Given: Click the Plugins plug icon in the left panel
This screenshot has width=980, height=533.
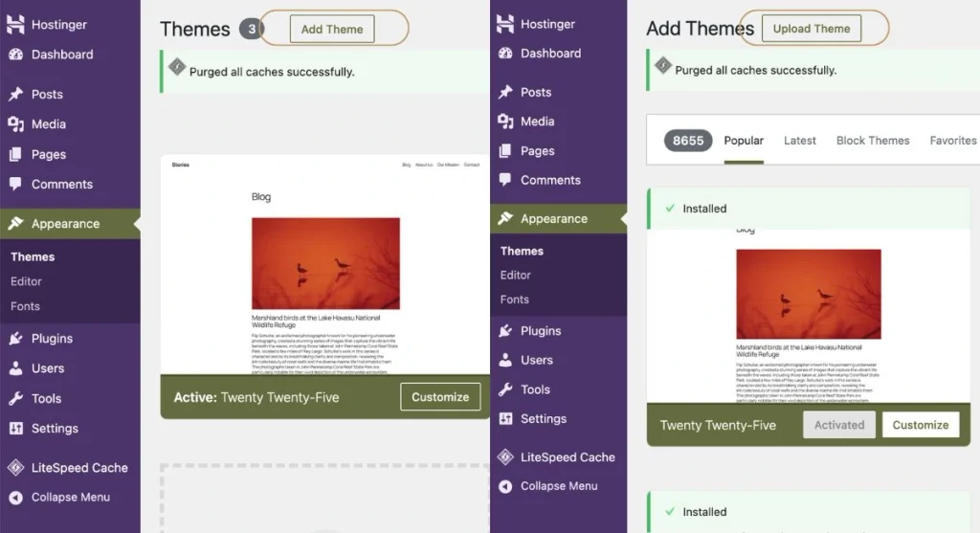Looking at the screenshot, I should pyautogui.click(x=15, y=338).
